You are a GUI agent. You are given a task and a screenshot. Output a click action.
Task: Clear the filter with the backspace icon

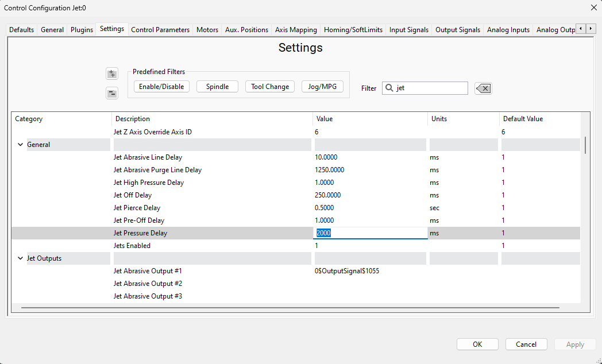click(x=483, y=88)
